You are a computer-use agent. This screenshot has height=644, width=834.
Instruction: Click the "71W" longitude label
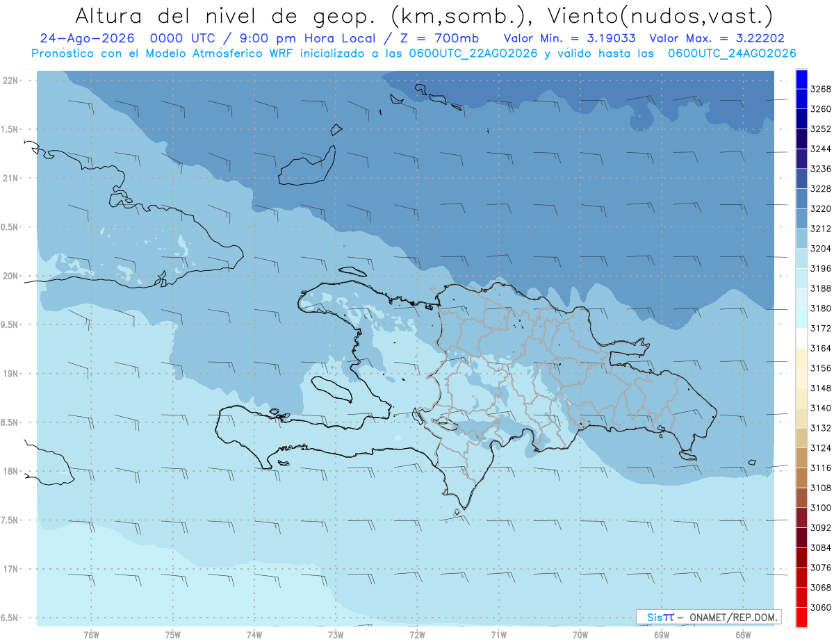[x=498, y=635]
